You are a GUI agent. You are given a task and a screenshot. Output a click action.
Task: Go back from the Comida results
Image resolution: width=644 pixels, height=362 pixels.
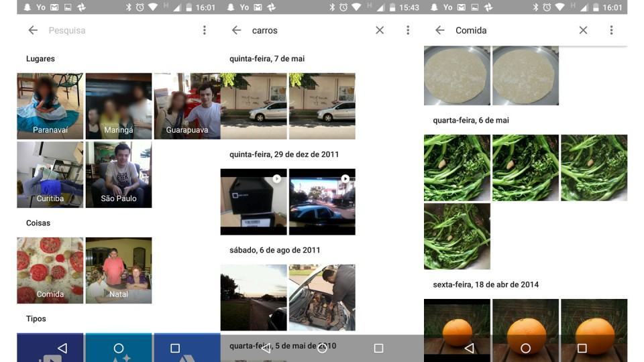440,30
